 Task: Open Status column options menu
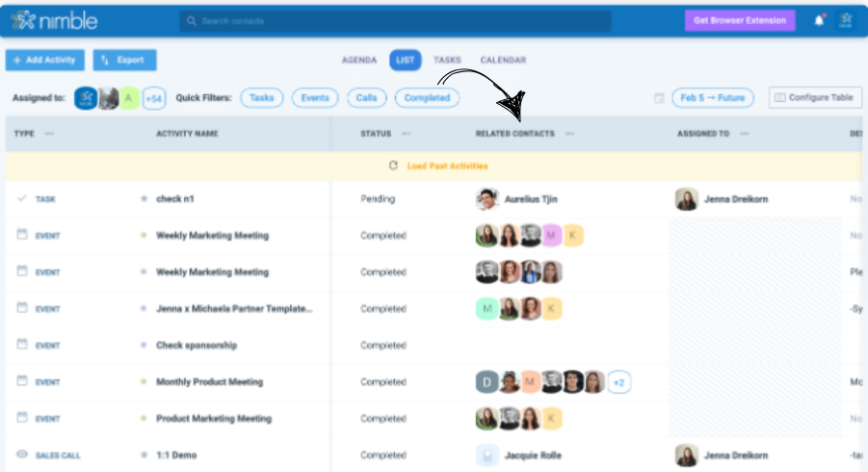click(407, 134)
